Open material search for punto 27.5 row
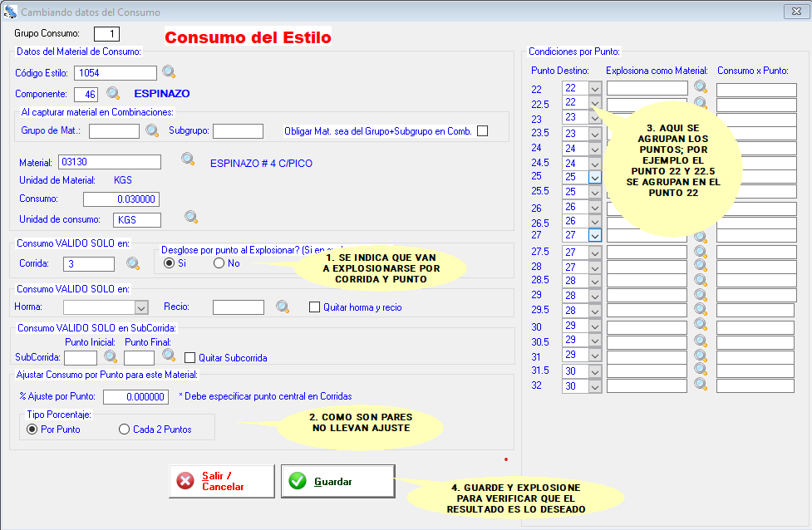 pyautogui.click(x=701, y=252)
